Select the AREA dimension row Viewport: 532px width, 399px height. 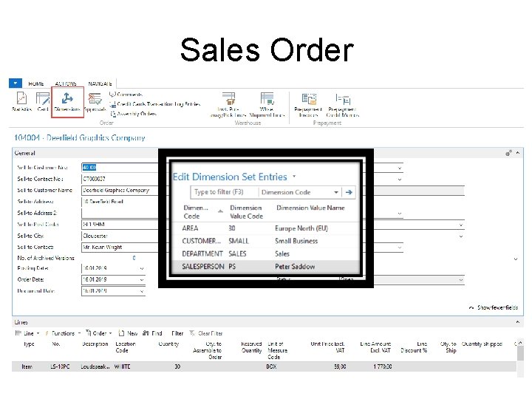tap(266, 228)
